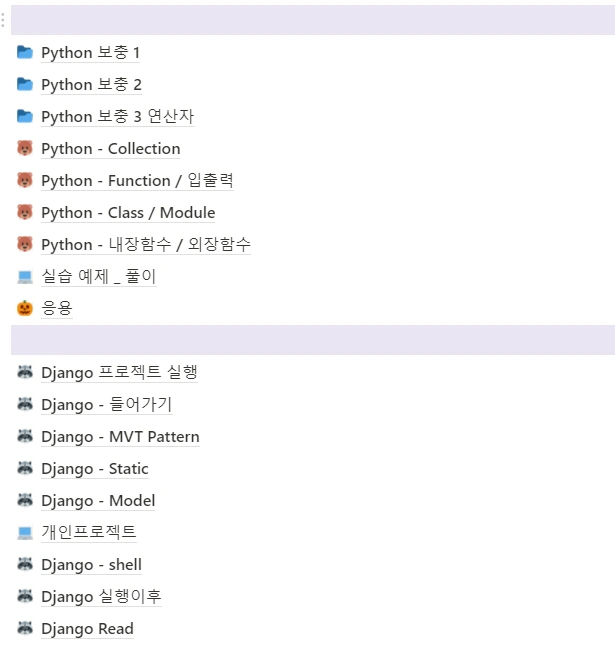Click the block drag handle dots

[3, 20]
